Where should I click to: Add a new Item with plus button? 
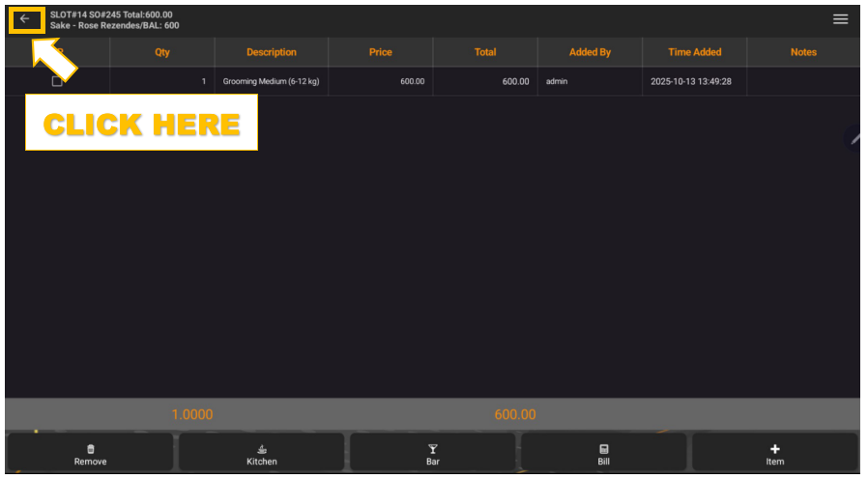pos(774,453)
